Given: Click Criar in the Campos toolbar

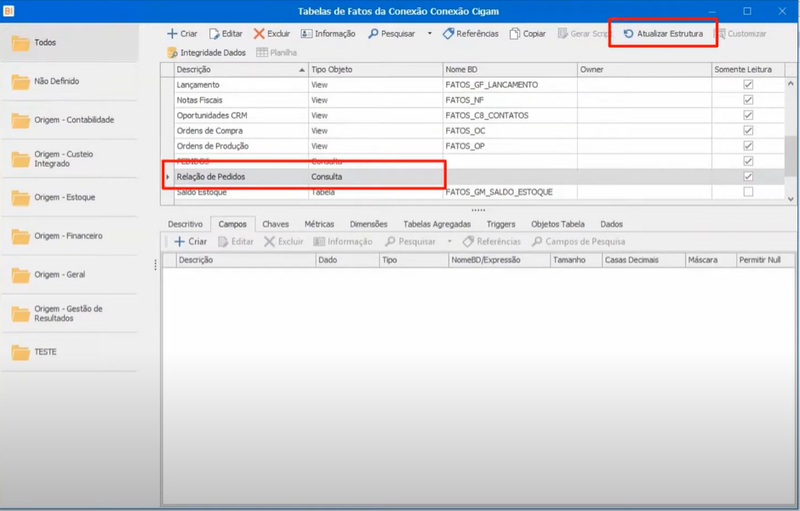Looking at the screenshot, I should point(191,242).
